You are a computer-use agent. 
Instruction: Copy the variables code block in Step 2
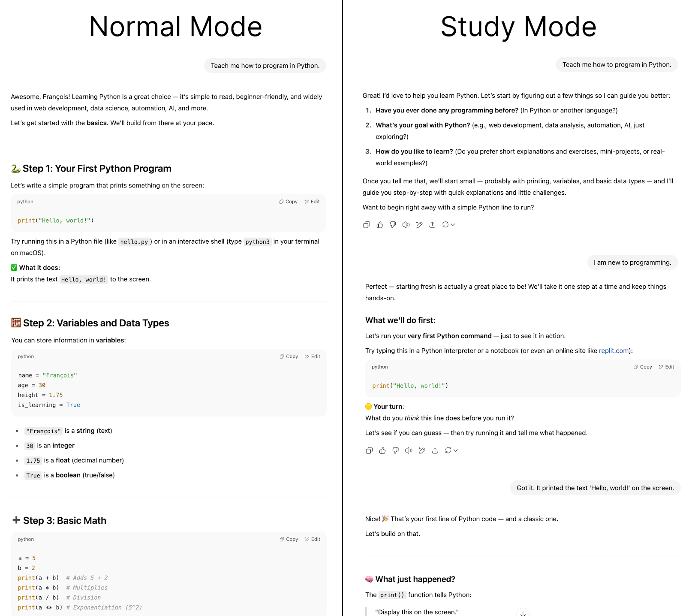(x=289, y=356)
